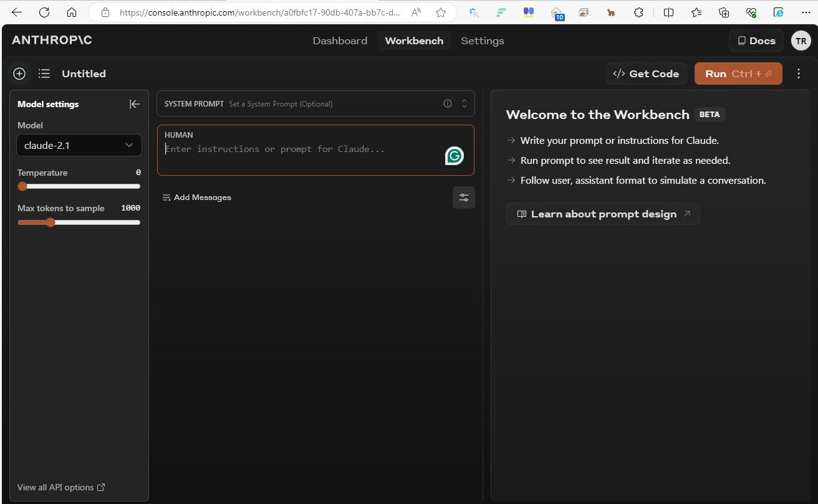The width and height of the screenshot is (818, 504).
Task: Open the Settings tab
Action: pos(483,41)
